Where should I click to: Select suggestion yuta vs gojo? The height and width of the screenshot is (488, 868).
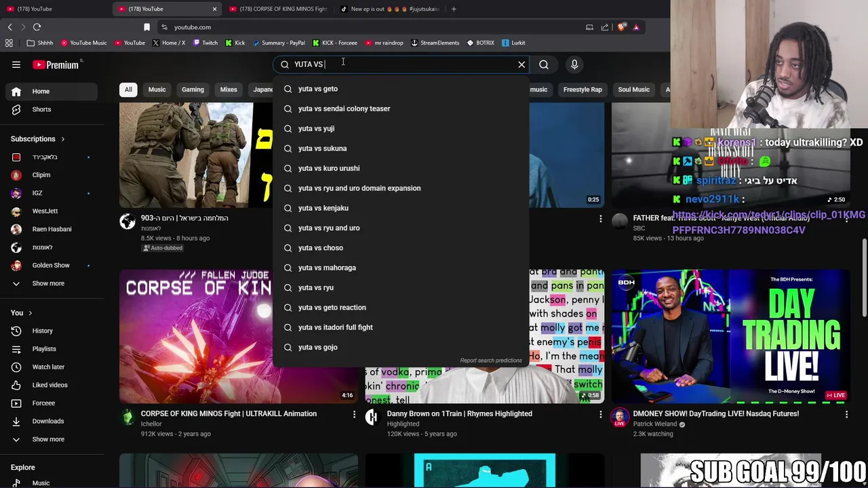[x=401, y=347]
